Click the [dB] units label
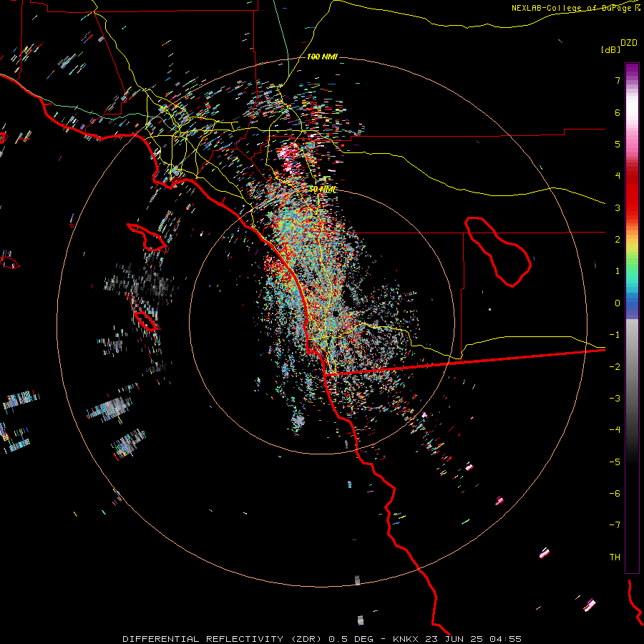Screen dimensions: 644x644 tap(610, 49)
